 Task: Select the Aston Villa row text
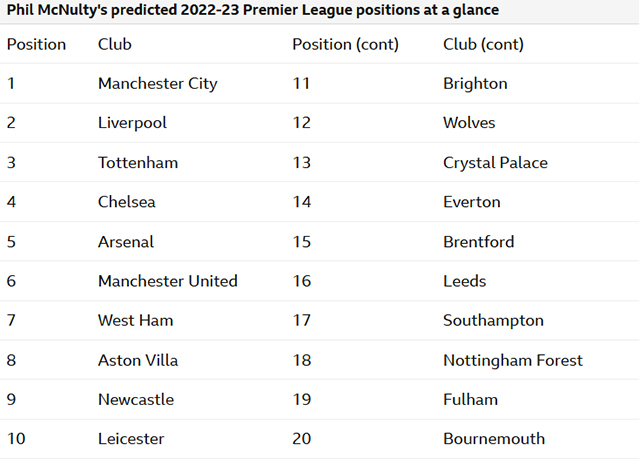point(138,360)
